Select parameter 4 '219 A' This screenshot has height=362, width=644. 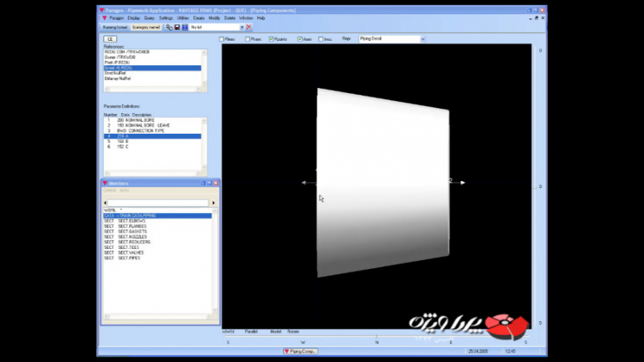[x=152, y=136]
